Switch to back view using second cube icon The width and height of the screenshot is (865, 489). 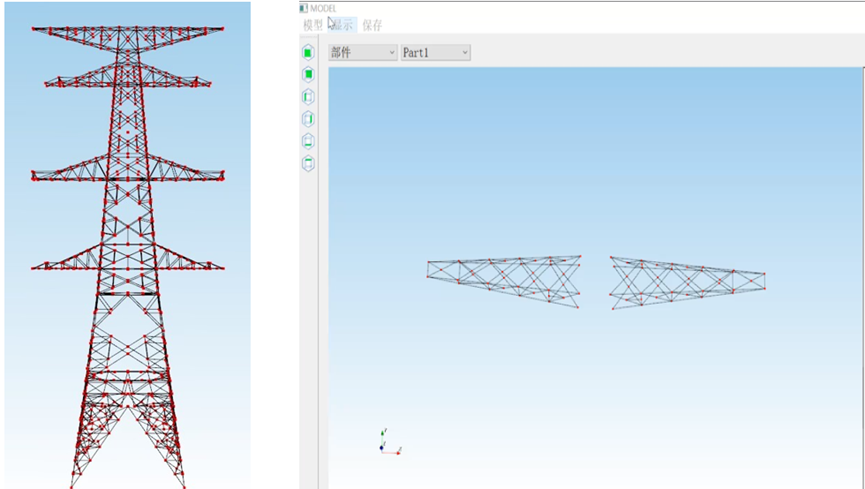[x=309, y=74]
